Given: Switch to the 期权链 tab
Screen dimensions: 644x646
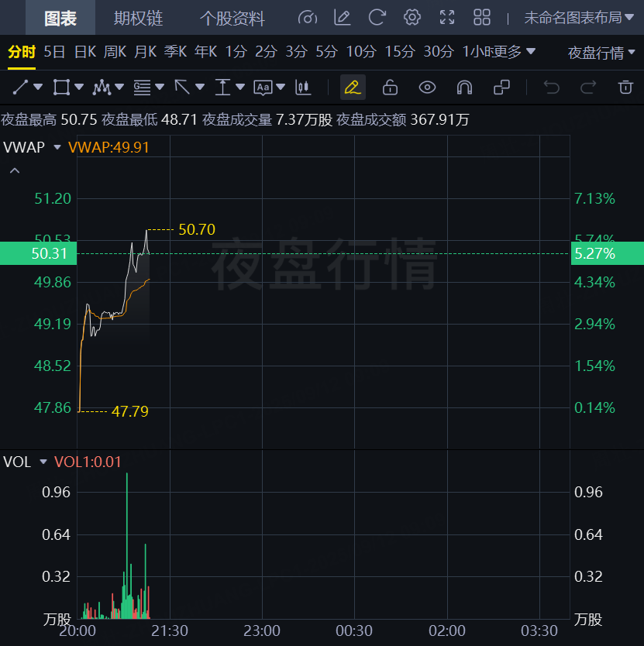Looking at the screenshot, I should pyautogui.click(x=139, y=18).
